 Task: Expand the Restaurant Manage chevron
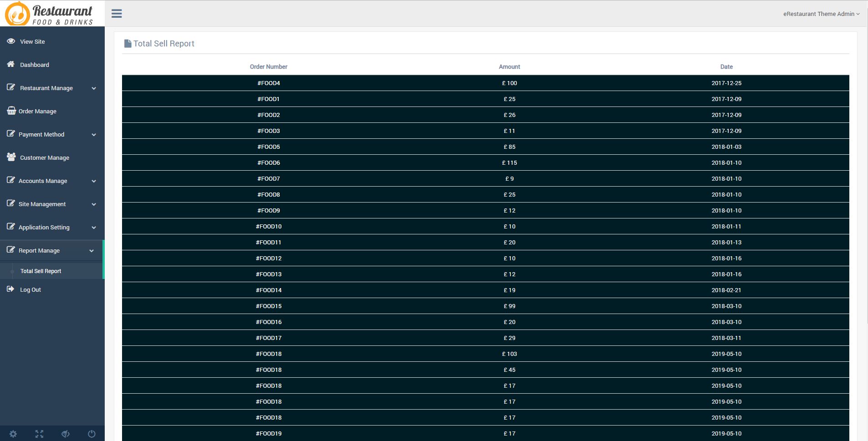(x=94, y=88)
